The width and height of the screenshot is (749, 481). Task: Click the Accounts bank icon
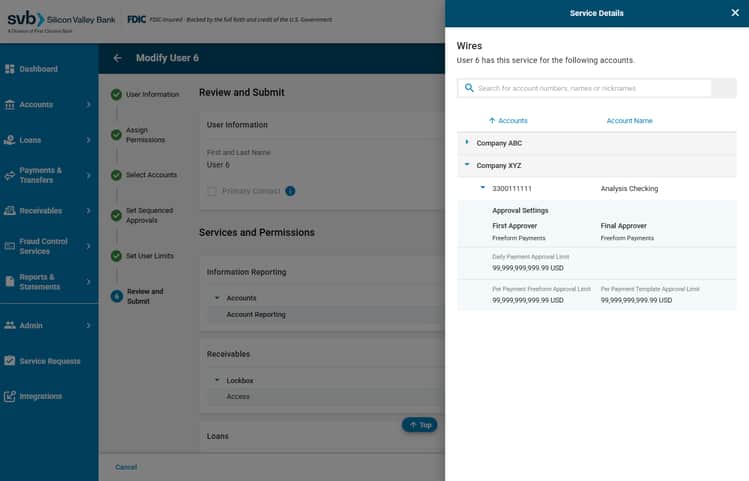coord(10,104)
